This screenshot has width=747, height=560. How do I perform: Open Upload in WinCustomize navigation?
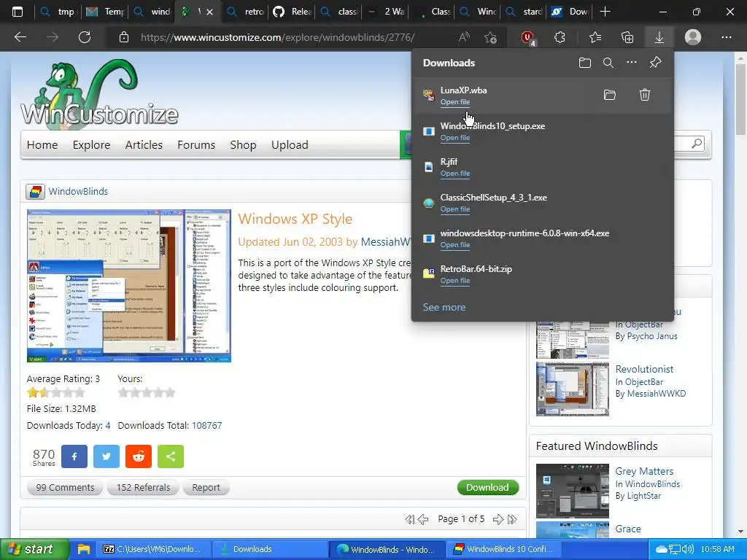click(x=290, y=145)
